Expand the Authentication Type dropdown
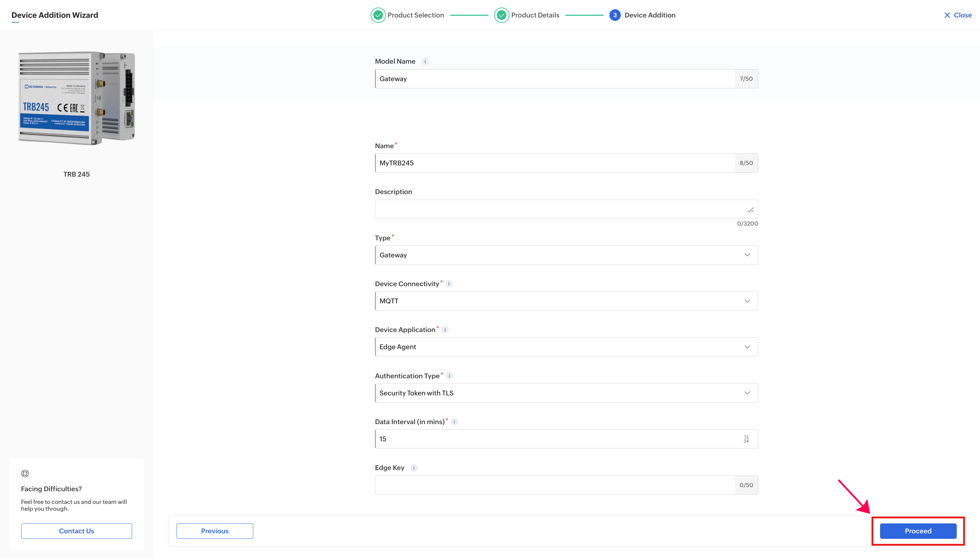980x558 pixels. coord(566,393)
